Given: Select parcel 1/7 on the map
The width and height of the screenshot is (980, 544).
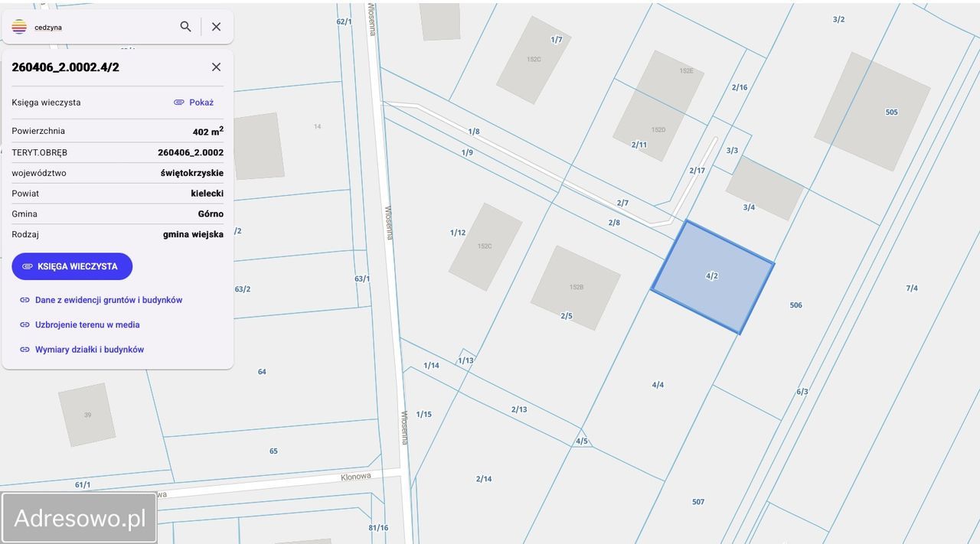Looking at the screenshot, I should coord(557,39).
